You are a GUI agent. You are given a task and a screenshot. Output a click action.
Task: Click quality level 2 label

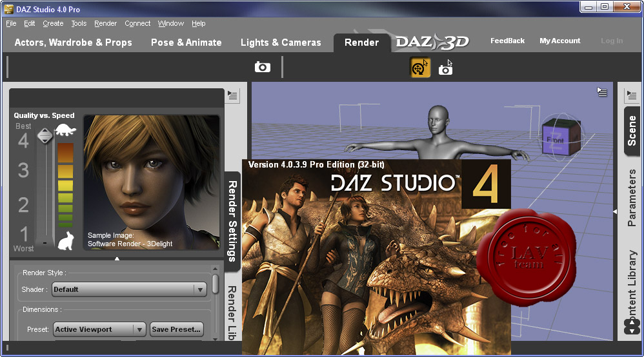pyautogui.click(x=23, y=204)
